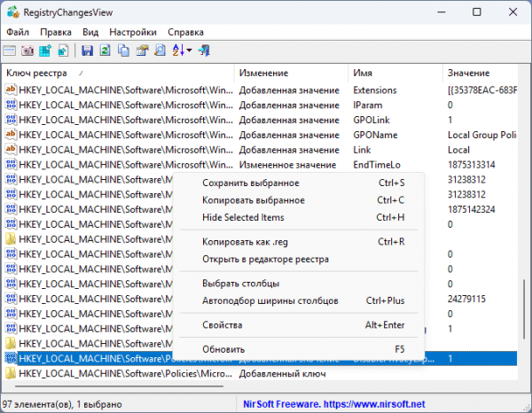The height and width of the screenshot is (413, 532).
Task: Open the Вид menu
Action: click(x=90, y=32)
